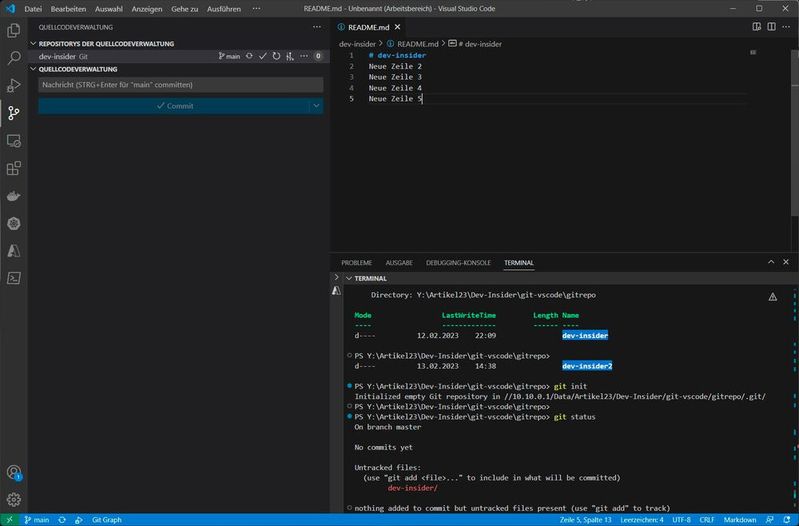The image size is (799, 526).
Task: Open remote window from status bar corner
Action: pos(9,520)
